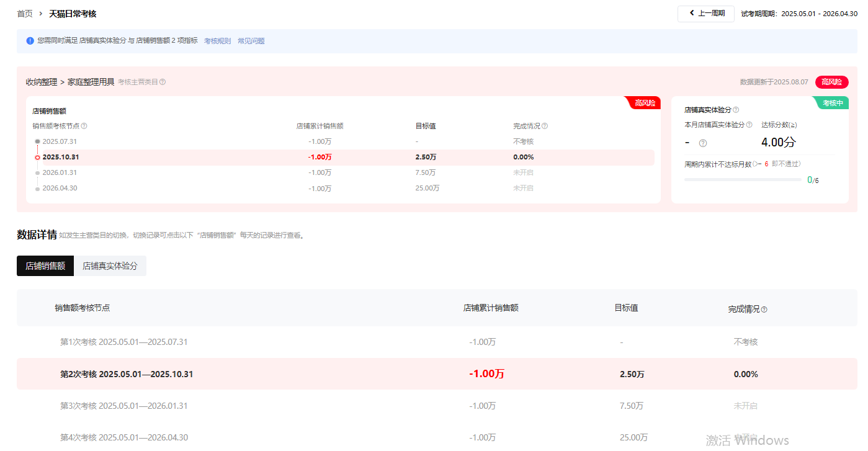Click help icon beside 考核主营类目
Image resolution: width=868 pixels, height=451 pixels.
(163, 82)
